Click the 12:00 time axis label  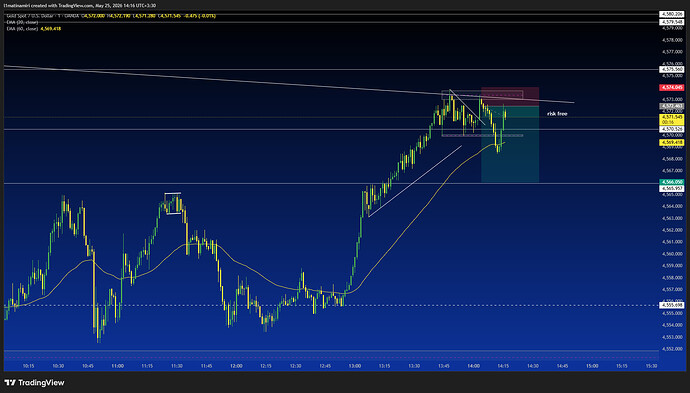pos(236,366)
